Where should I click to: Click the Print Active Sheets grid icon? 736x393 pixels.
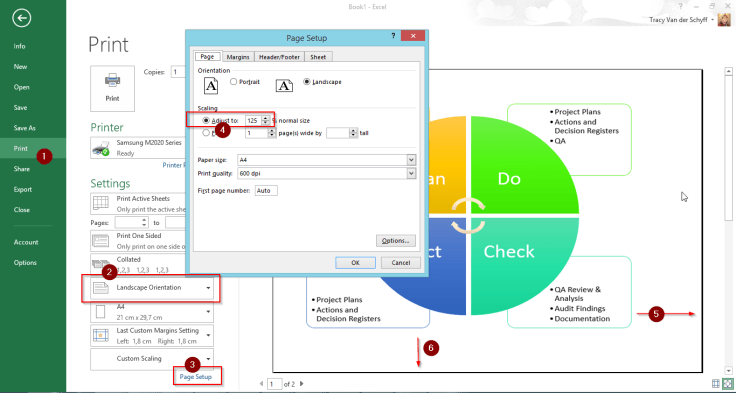pos(101,203)
